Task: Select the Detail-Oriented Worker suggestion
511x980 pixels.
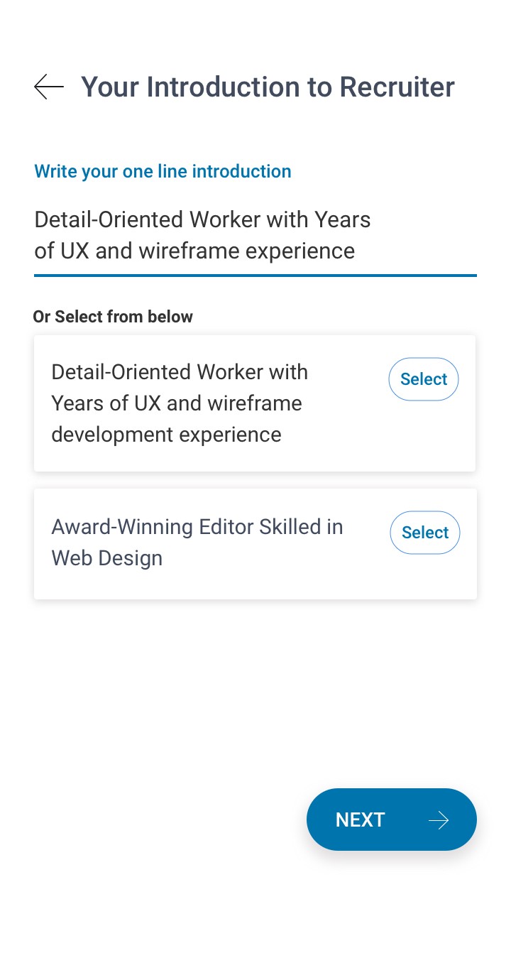Action: pyautogui.click(x=423, y=379)
